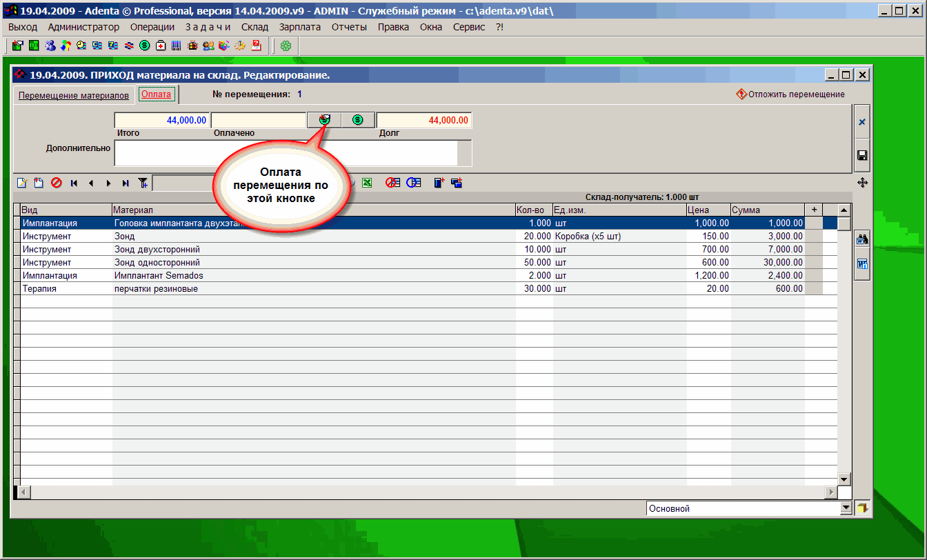Click the red prohibit delete icon
The image size is (927, 560).
[x=57, y=183]
